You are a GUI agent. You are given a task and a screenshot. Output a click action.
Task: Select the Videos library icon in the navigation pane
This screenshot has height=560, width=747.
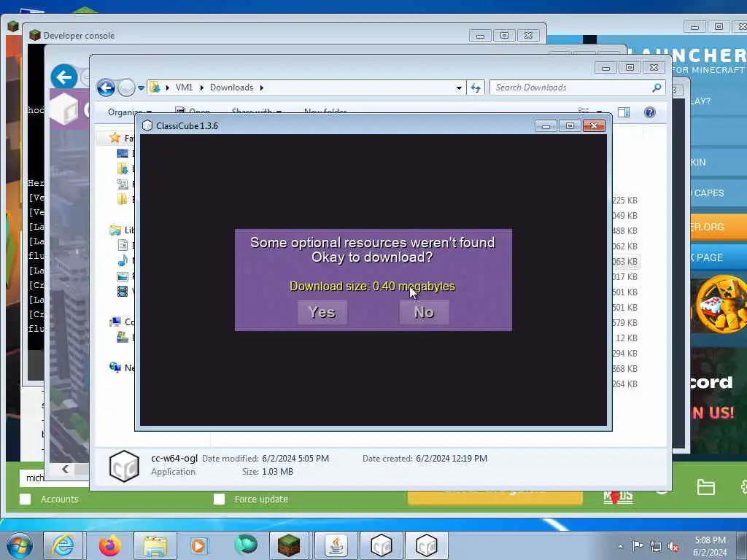tap(123, 291)
